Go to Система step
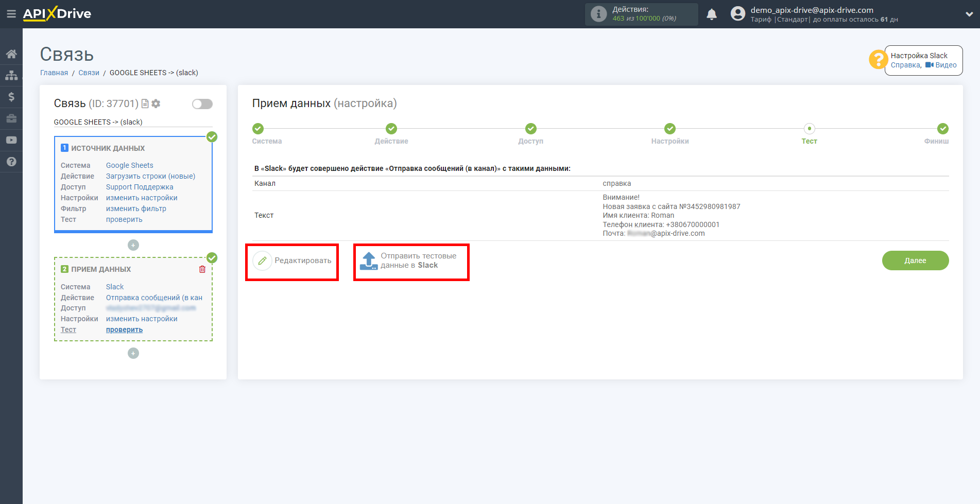980x504 pixels. [x=258, y=129]
